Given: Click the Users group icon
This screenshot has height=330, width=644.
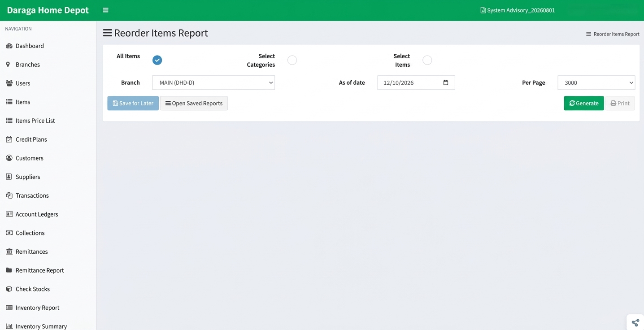Looking at the screenshot, I should click(9, 83).
